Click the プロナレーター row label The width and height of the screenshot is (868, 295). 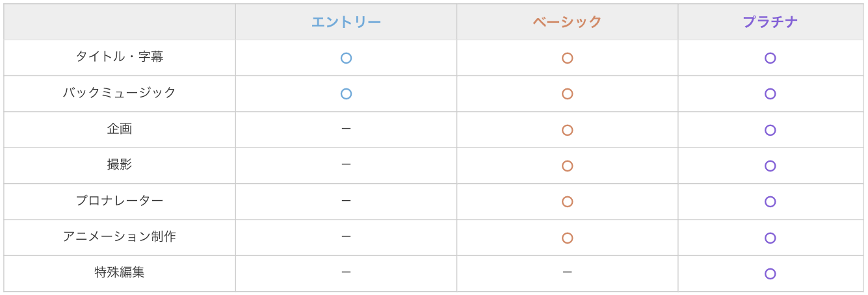[120, 201]
